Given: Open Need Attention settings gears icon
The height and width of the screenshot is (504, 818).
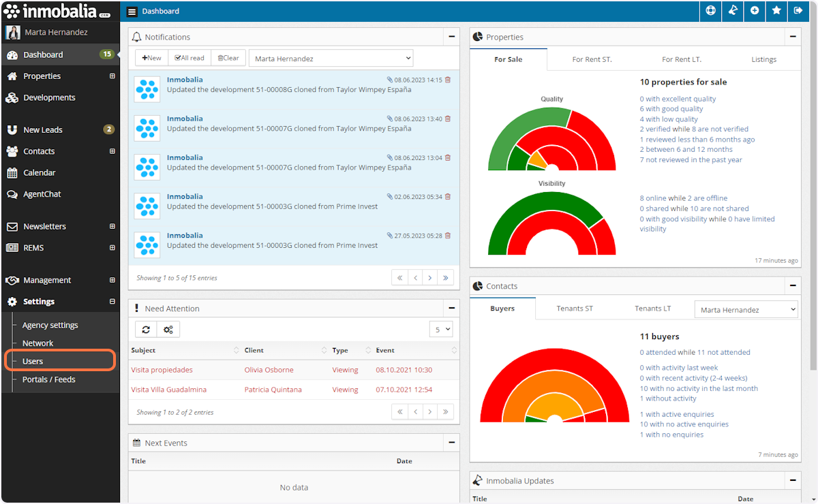Looking at the screenshot, I should [168, 330].
